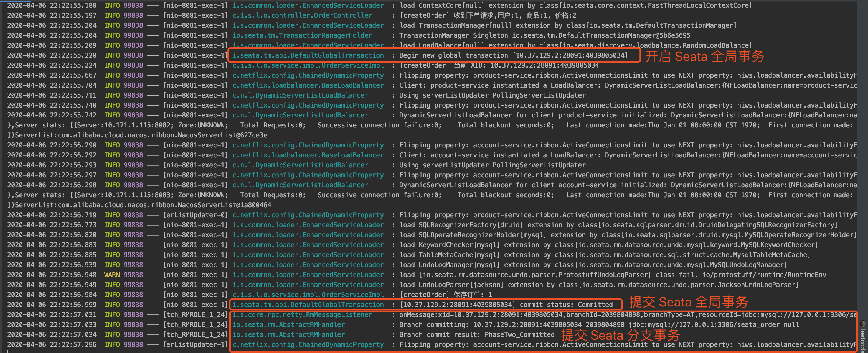Image resolution: width=868 pixels, height=353 pixels.
Task: Click the '提交 Seata 分支事务' red annotation
Action: pyautogui.click(x=620, y=335)
